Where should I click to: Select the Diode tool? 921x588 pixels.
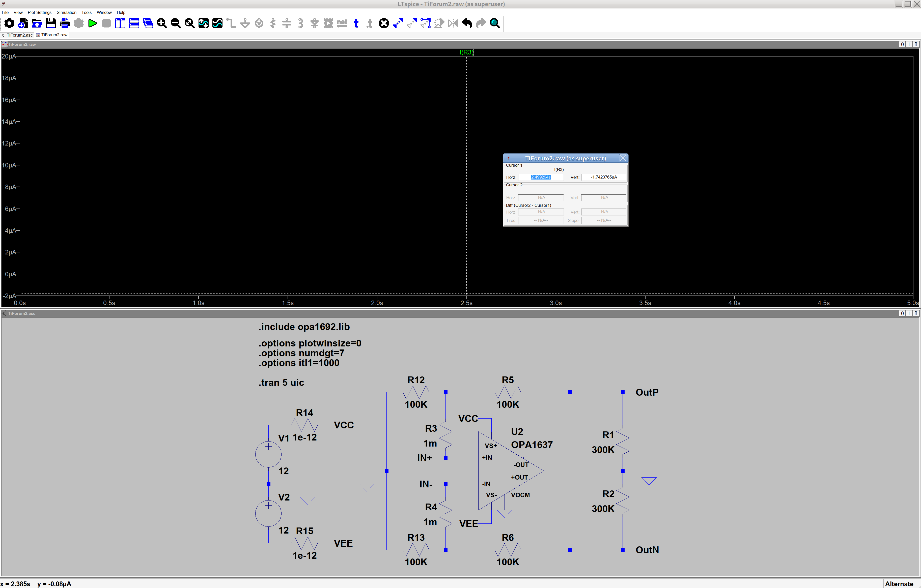coord(314,23)
